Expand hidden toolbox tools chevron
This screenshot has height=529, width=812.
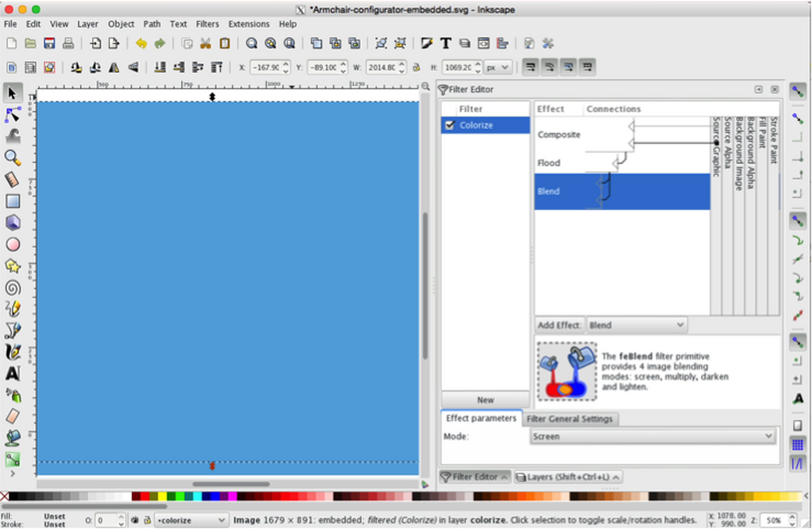pos(13,474)
